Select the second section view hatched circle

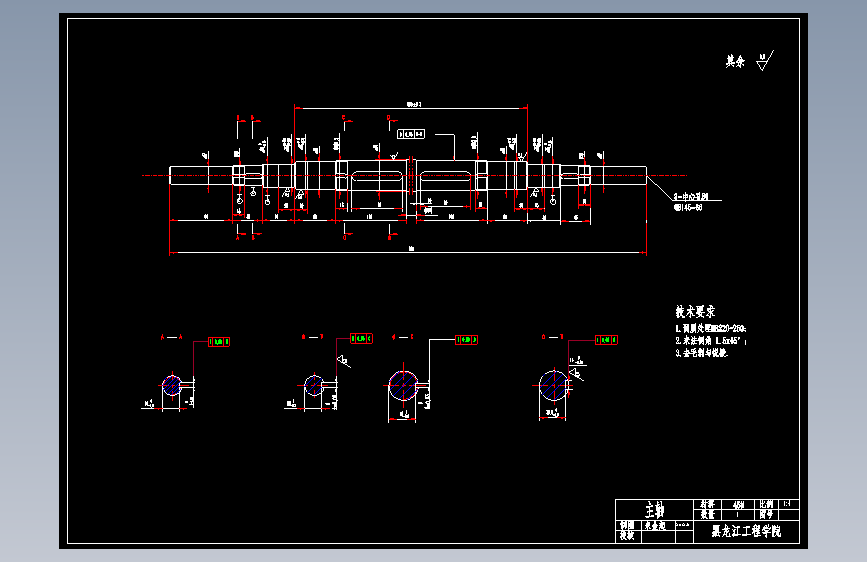pos(314,386)
